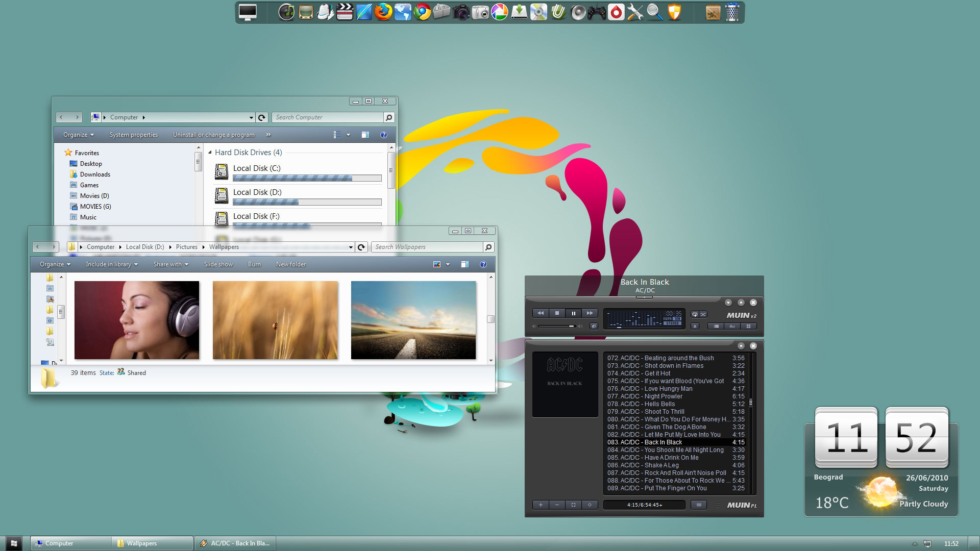Adjust the MUIN volume slider
Screen dimensions: 980x551
[x=557, y=326]
